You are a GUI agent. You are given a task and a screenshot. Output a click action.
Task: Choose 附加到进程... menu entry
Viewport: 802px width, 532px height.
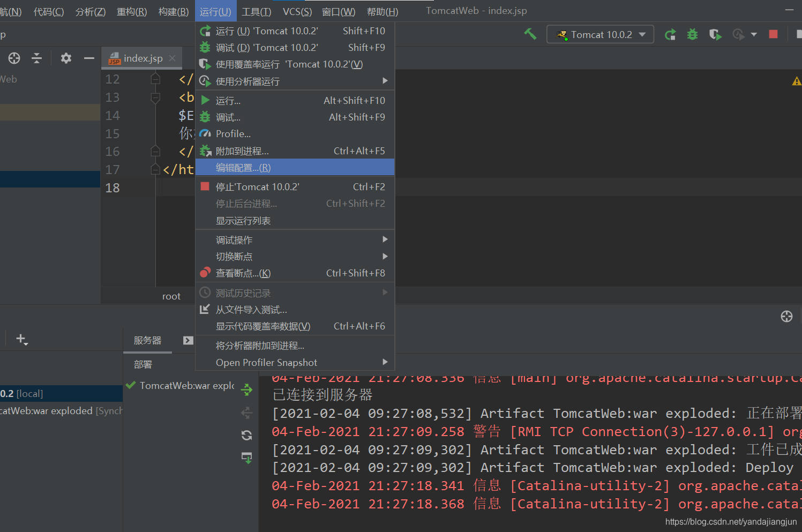click(295, 151)
